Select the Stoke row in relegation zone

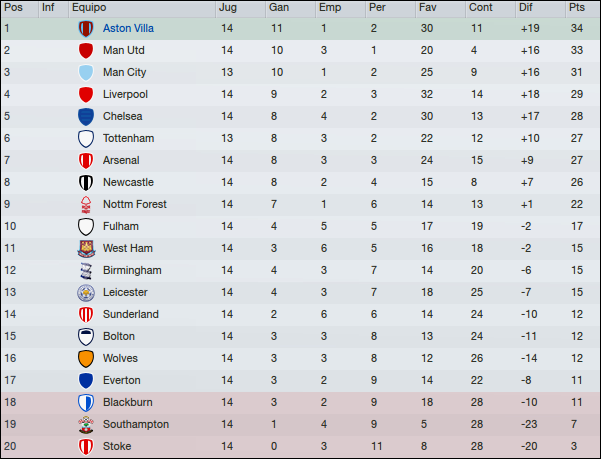[300, 446]
